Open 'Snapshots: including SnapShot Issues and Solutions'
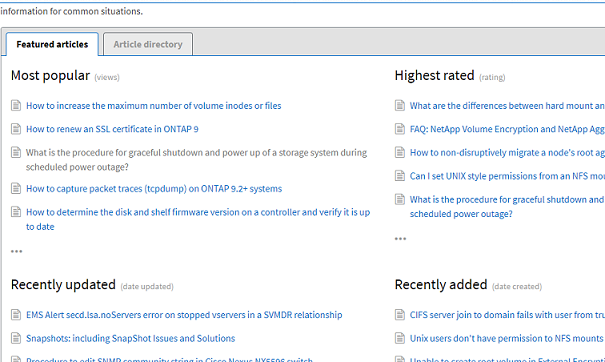Viewport: 605px width, 362px height. click(x=130, y=338)
